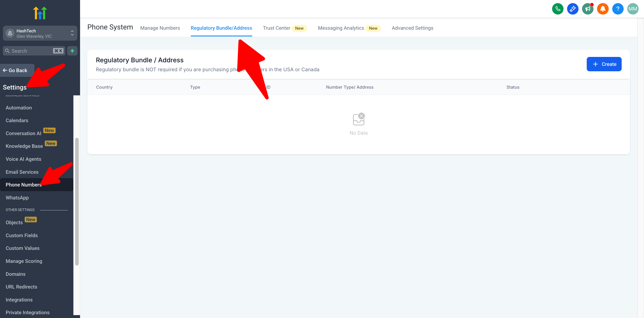The height and width of the screenshot is (318, 644).
Task: Click the Go Back button
Action: pyautogui.click(x=15, y=70)
